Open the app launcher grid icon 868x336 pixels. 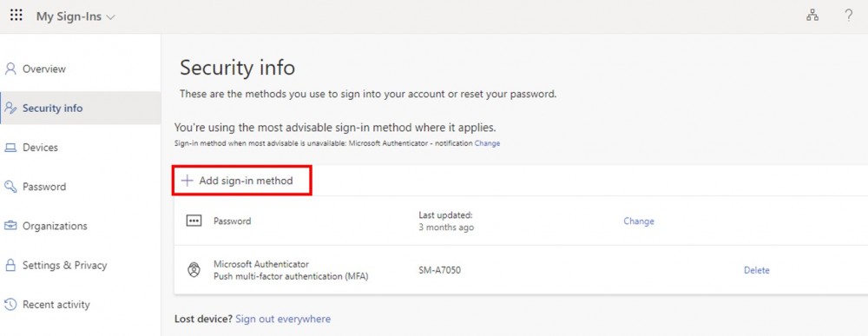16,16
